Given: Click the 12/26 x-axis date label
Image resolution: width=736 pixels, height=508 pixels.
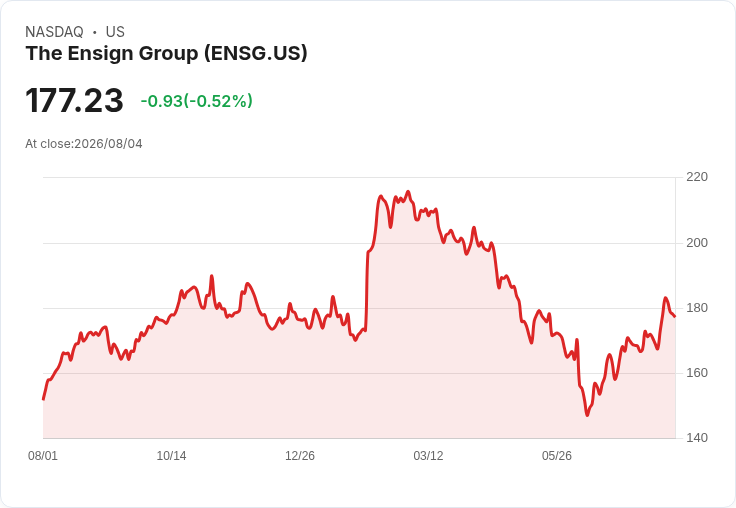Looking at the screenshot, I should 300,456.
